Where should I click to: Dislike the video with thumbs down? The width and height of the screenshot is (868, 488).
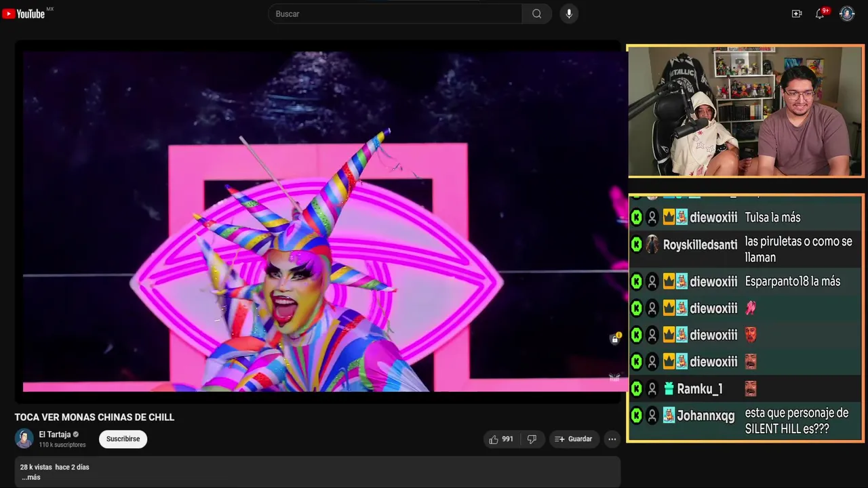tap(532, 439)
